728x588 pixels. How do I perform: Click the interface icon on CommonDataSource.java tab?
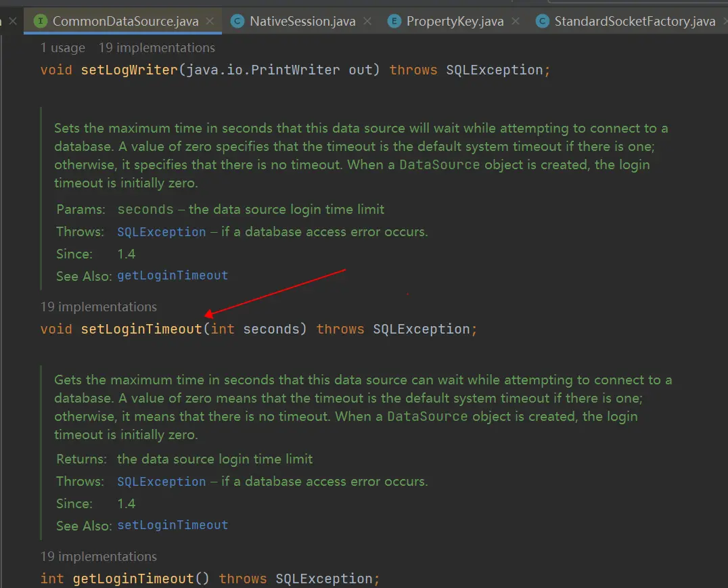tap(41, 21)
